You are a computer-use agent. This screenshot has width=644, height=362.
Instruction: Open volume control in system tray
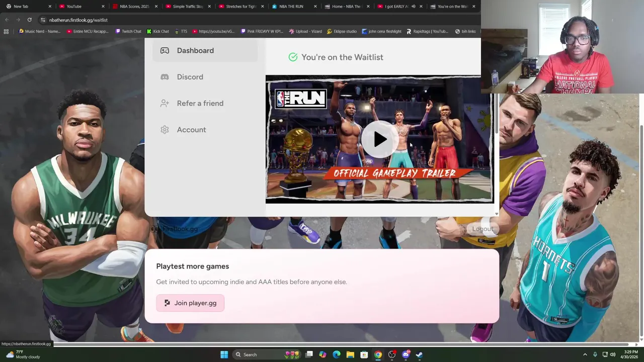613,354
